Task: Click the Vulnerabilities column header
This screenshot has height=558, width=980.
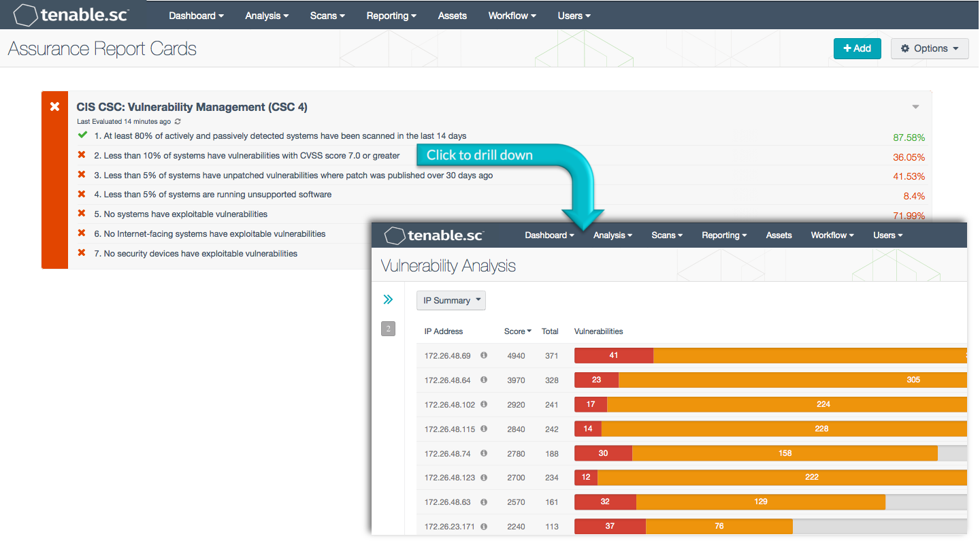Action: 599,331
